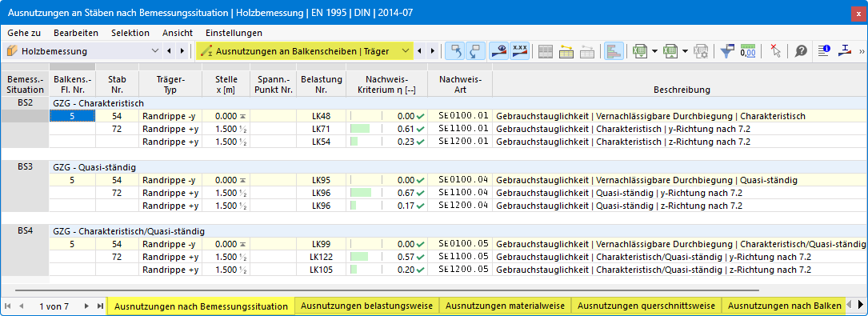Image resolution: width=868 pixels, height=316 pixels.
Task: Open Ausnutzungen an Balkenscheiben | Träger dropdown
Action: [406, 51]
